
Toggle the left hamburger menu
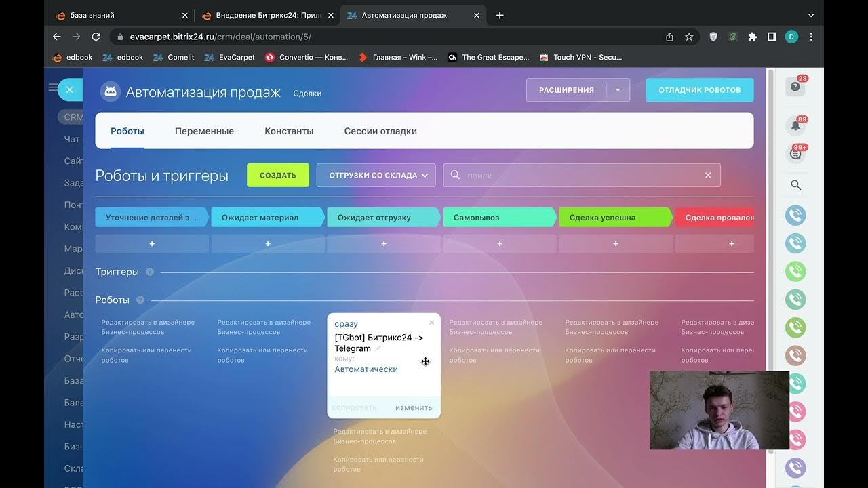coord(53,87)
